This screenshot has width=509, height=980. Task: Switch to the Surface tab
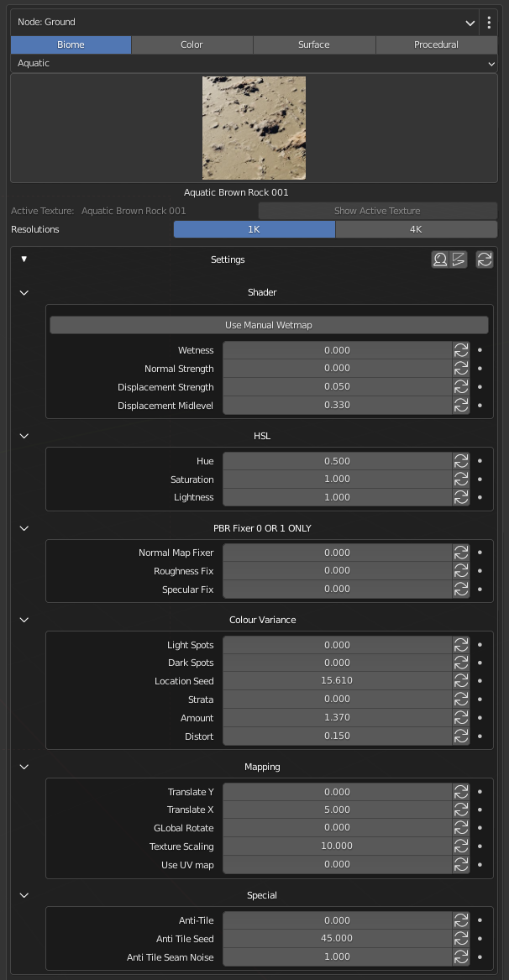[314, 45]
